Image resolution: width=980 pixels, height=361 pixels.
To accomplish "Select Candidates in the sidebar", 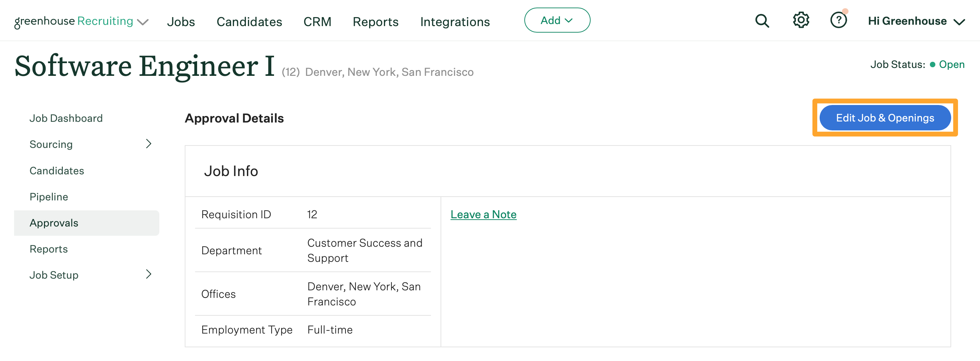I will click(x=57, y=171).
